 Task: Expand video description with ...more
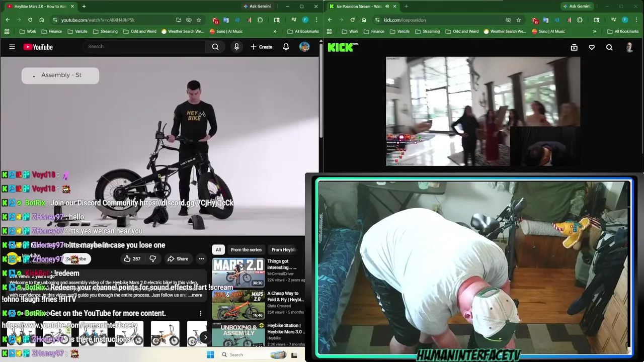[195, 295]
